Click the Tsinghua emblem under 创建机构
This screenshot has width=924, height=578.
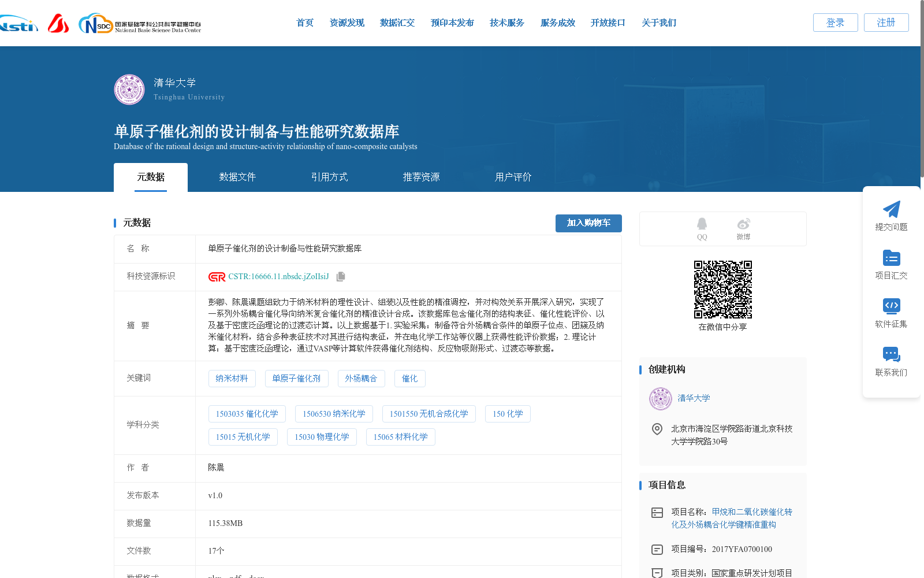(x=661, y=399)
